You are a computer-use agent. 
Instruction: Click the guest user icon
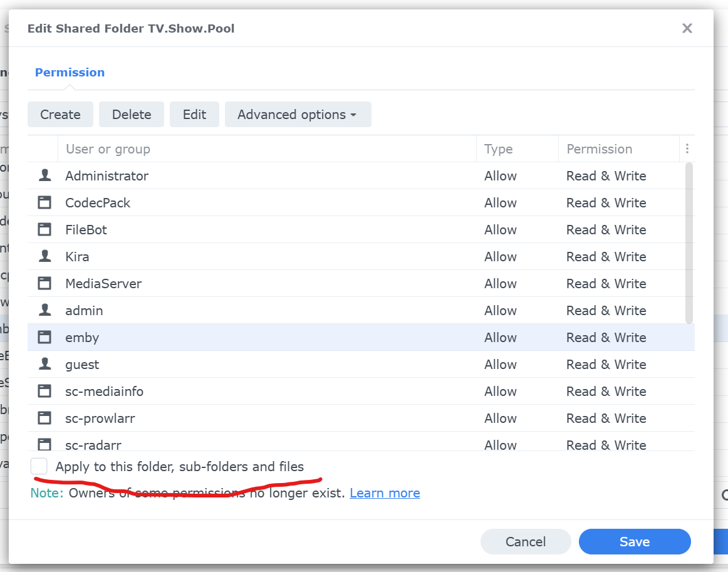44,365
